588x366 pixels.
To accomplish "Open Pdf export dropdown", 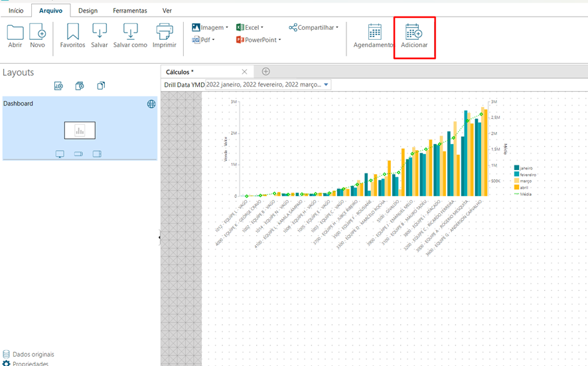I will coord(203,40).
